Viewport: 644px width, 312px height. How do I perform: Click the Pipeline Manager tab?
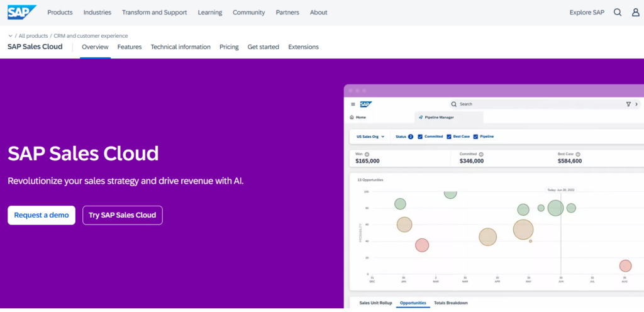pos(449,117)
